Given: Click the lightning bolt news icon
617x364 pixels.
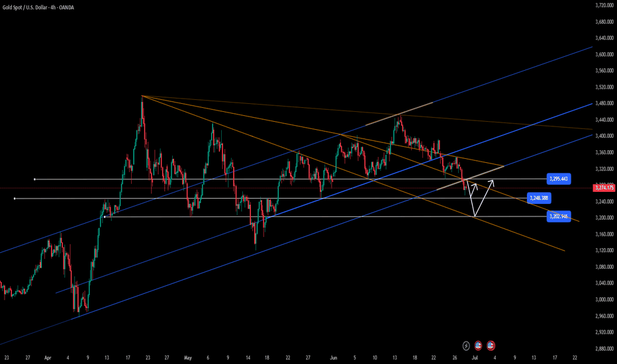Looking at the screenshot, I should 466,346.
